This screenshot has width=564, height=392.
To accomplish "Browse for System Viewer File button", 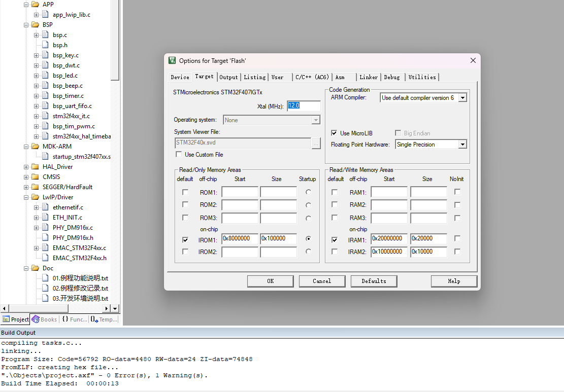I will (316, 144).
